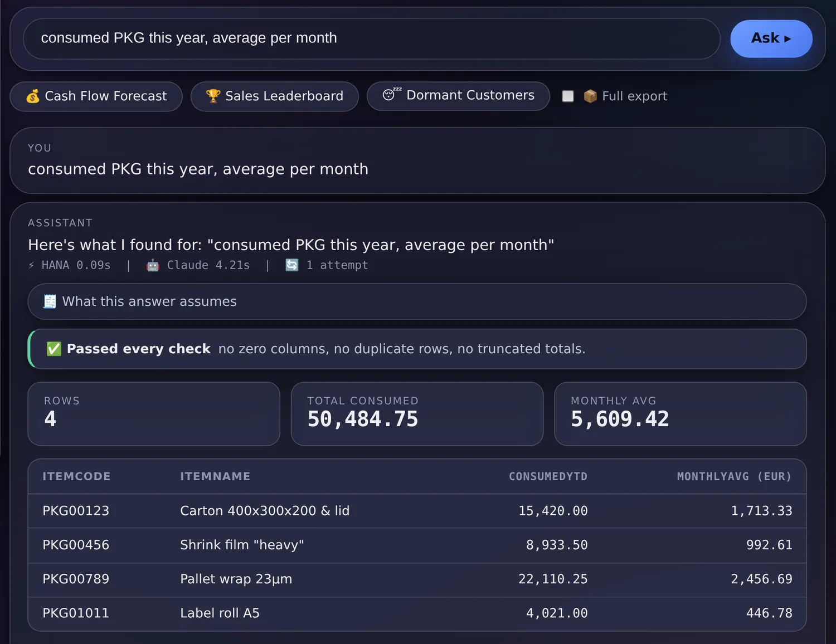The width and height of the screenshot is (836, 644).
Task: Click monthly average 992.61
Action: point(769,545)
